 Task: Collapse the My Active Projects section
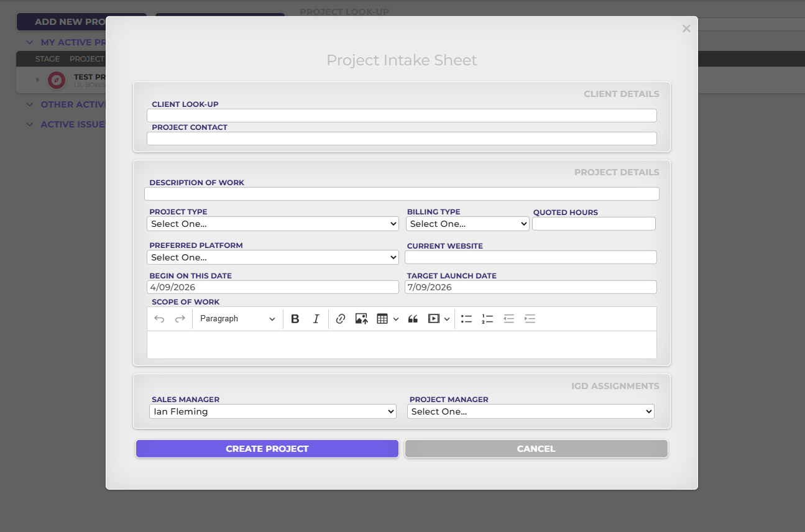click(x=29, y=42)
